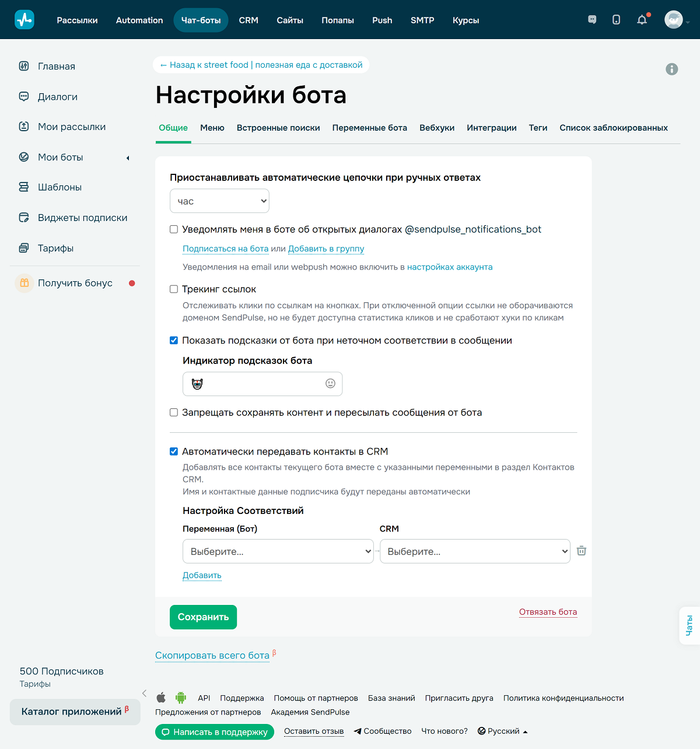Click the Сохранить button
700x749 pixels.
click(x=203, y=617)
